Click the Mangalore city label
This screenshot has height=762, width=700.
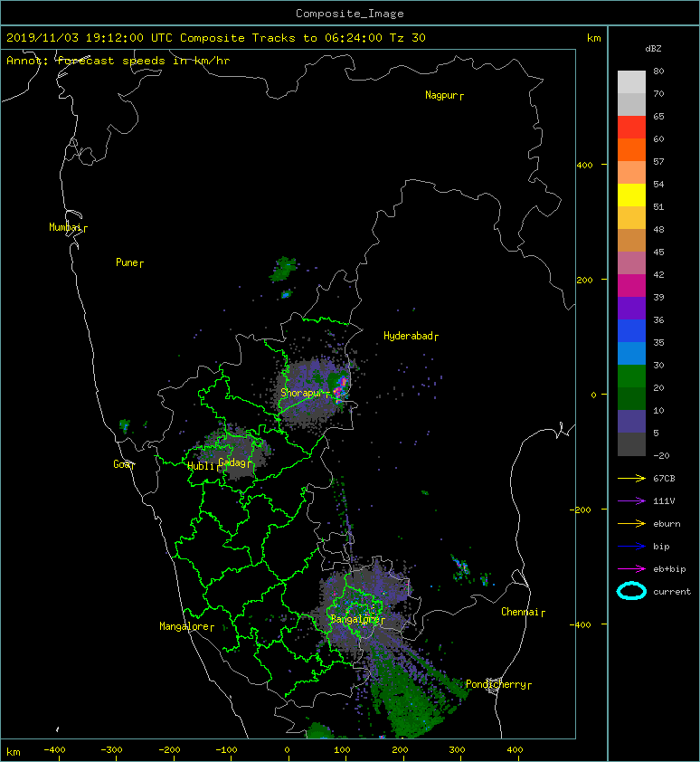pos(184,626)
